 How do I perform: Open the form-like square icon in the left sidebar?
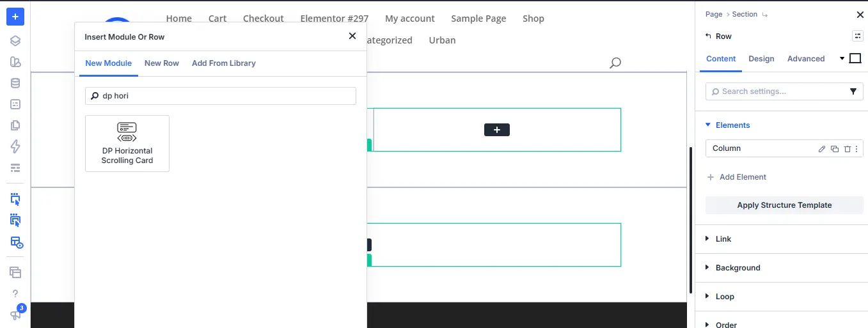[x=15, y=104]
